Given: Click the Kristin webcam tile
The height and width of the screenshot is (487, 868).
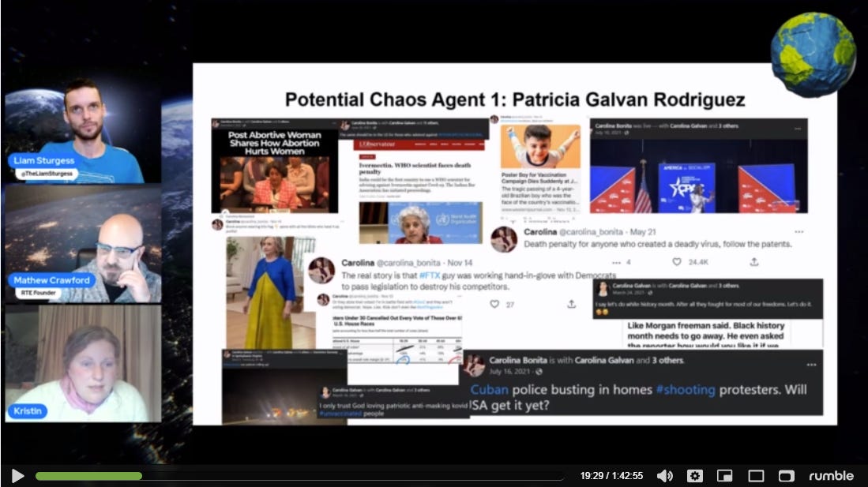Looking at the screenshot, I should pyautogui.click(x=83, y=364).
